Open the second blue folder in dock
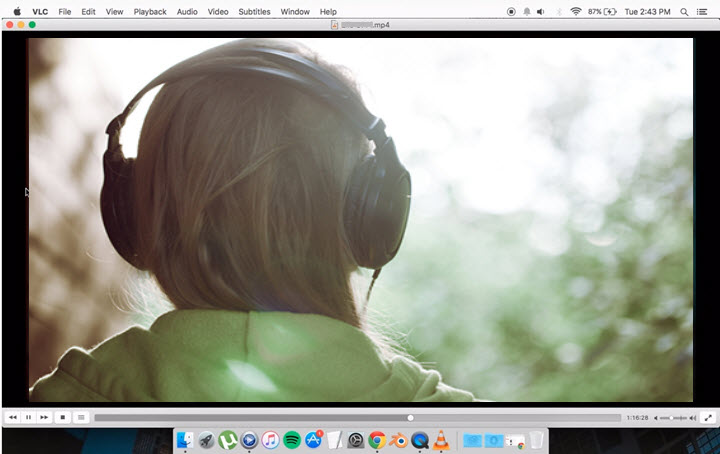This screenshot has height=454, width=720. pyautogui.click(x=494, y=441)
